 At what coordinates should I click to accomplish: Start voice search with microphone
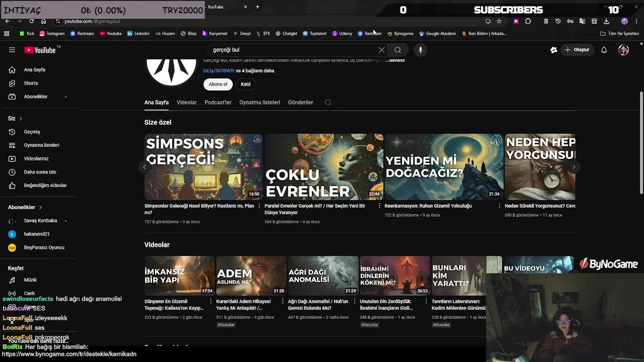421,50
